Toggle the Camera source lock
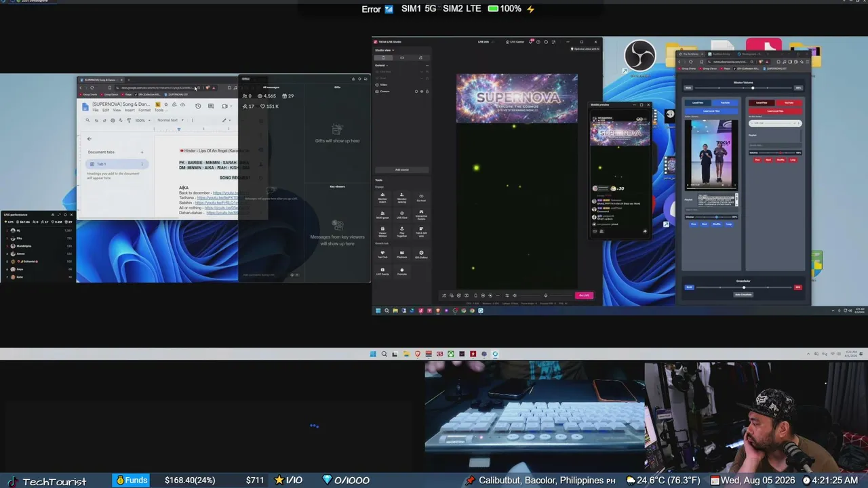This screenshot has height=488, width=868. [x=427, y=91]
